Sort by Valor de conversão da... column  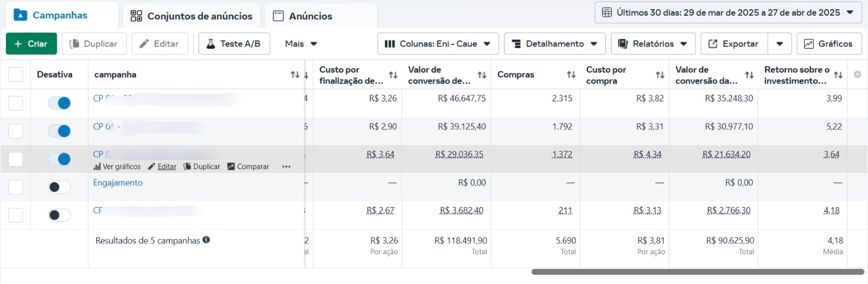coord(749,75)
